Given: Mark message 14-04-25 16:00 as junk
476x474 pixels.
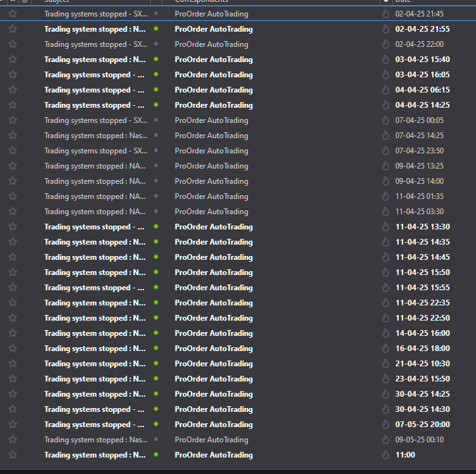Looking at the screenshot, I should [385, 333].
